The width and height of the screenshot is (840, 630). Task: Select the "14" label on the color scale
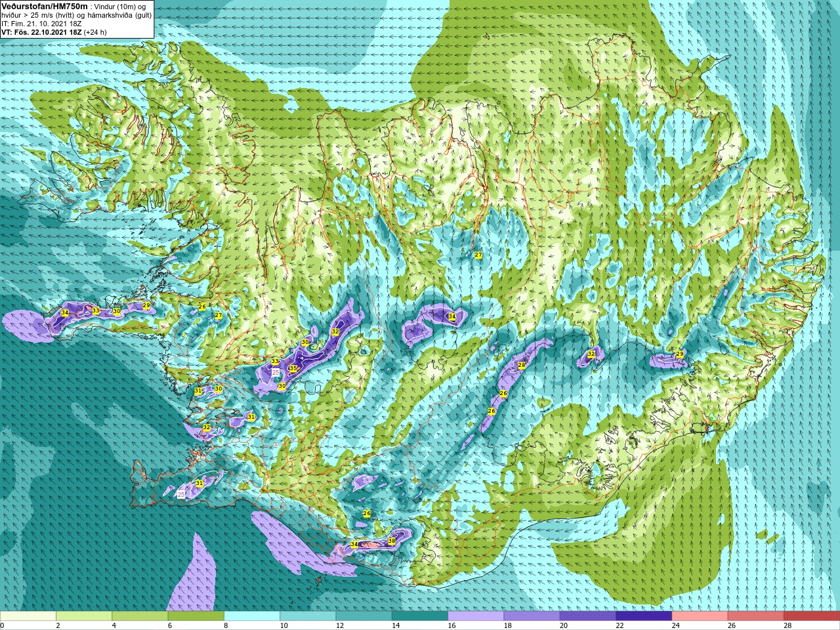[395, 625]
